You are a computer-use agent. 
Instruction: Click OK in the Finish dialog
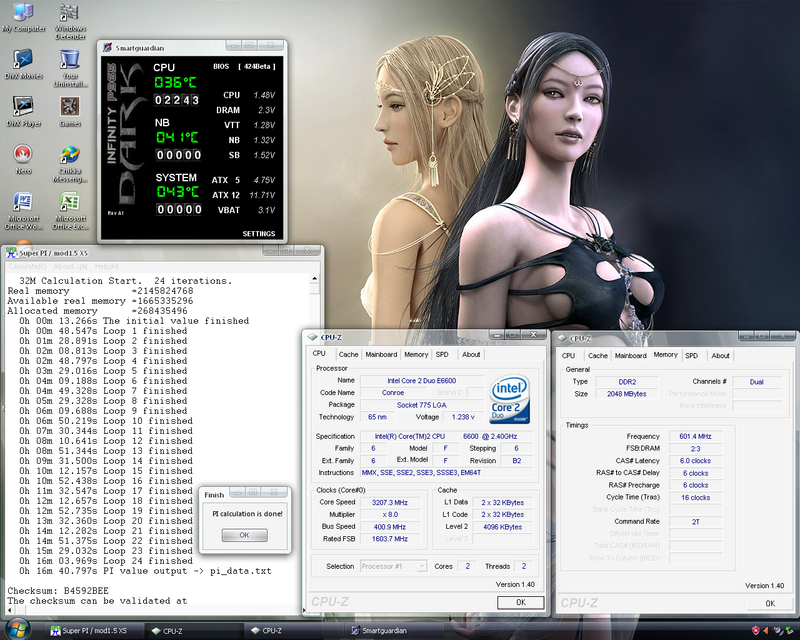coord(244,535)
